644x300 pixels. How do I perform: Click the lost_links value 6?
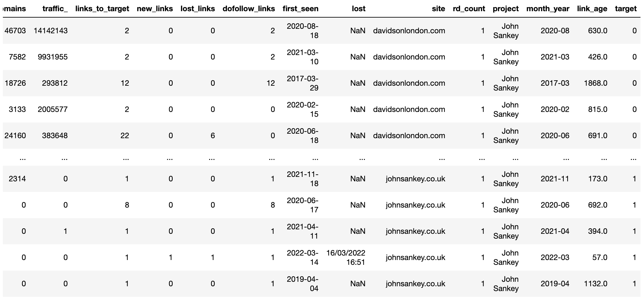click(x=213, y=136)
